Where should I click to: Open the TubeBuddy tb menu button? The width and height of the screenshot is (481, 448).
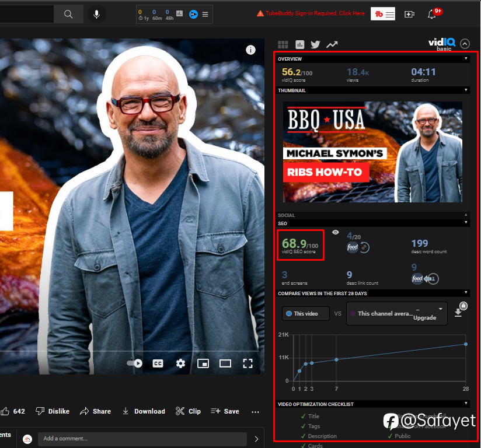pyautogui.click(x=383, y=14)
